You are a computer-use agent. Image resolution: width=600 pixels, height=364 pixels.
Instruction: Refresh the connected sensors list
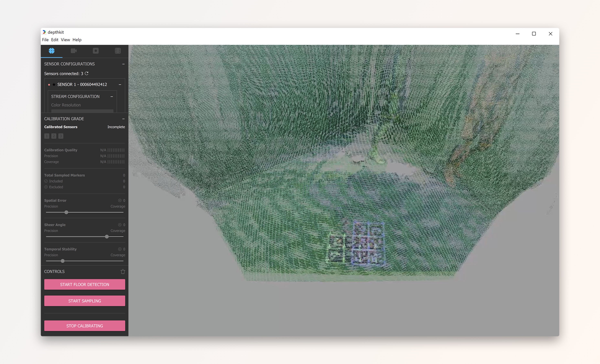coord(87,73)
